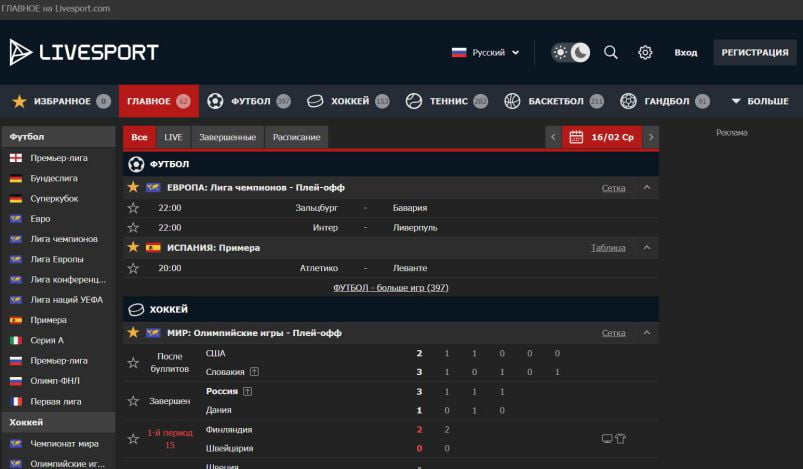Go to next day arrow
The height and width of the screenshot is (469, 803).
[x=651, y=137]
